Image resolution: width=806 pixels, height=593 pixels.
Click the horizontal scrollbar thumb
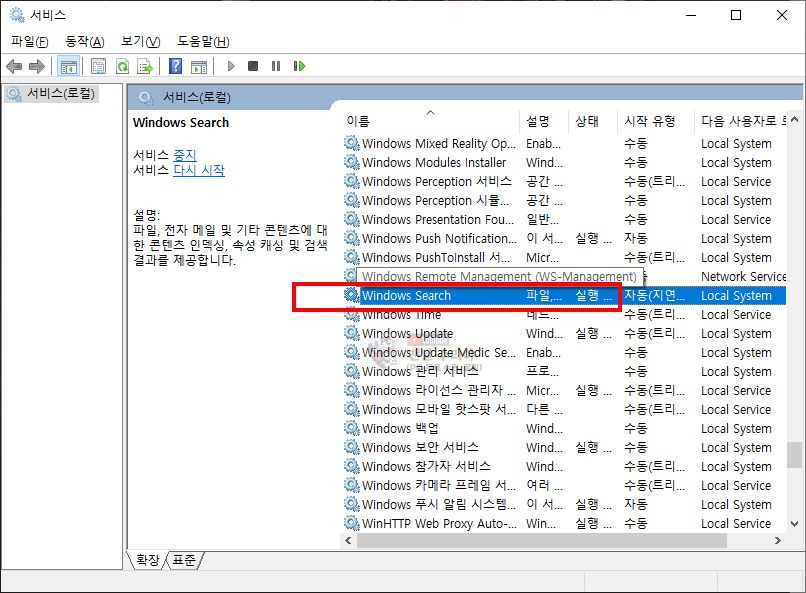pos(542,541)
